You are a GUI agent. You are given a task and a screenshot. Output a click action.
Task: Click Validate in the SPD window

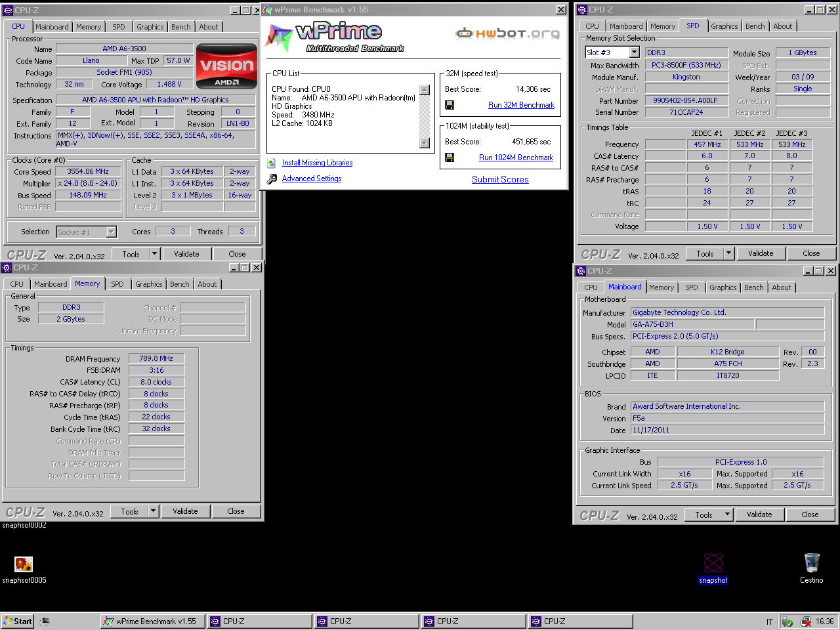pos(761,253)
